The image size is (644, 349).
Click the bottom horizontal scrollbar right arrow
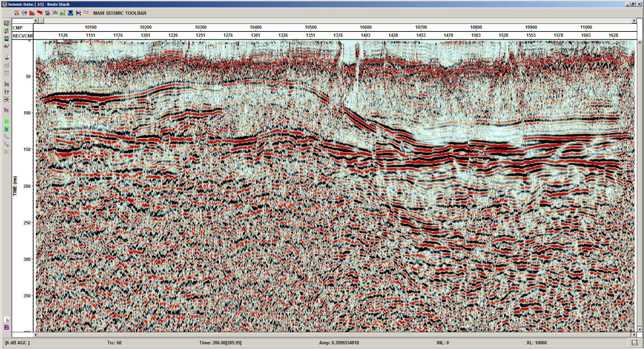634,335
